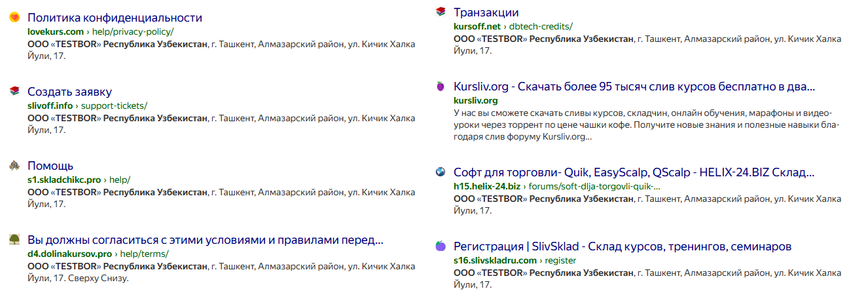
Task: Click the kursoff.net books favicon
Action: pos(441,12)
